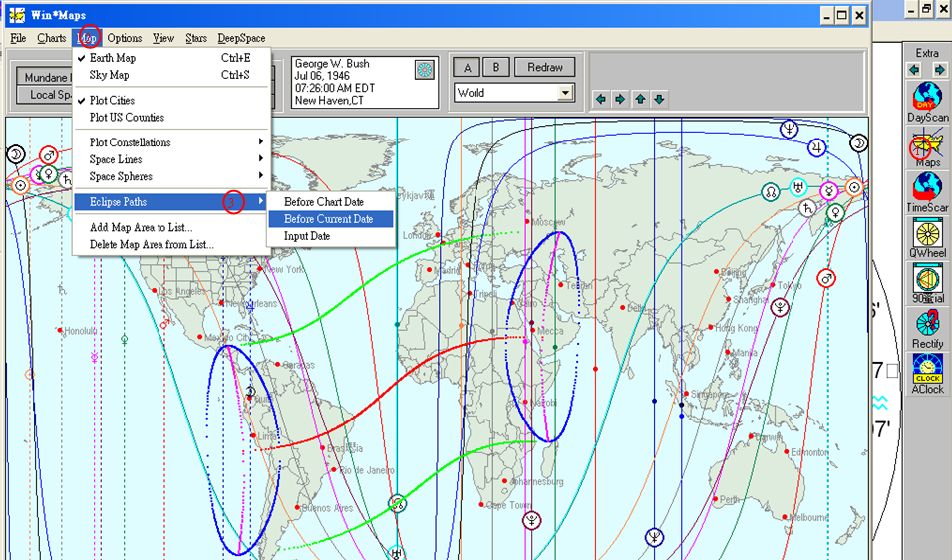Pan the map left with arrow icon
This screenshot has width=952, height=560.
coord(600,99)
